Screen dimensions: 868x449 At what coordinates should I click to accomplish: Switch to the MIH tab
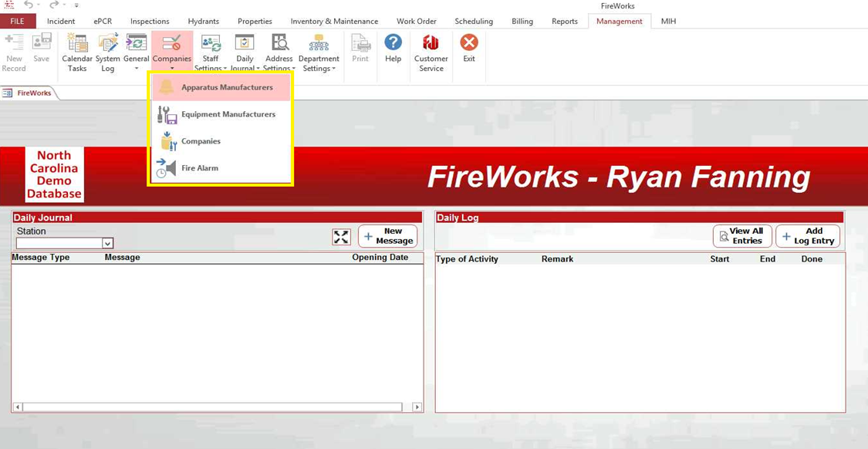668,22
